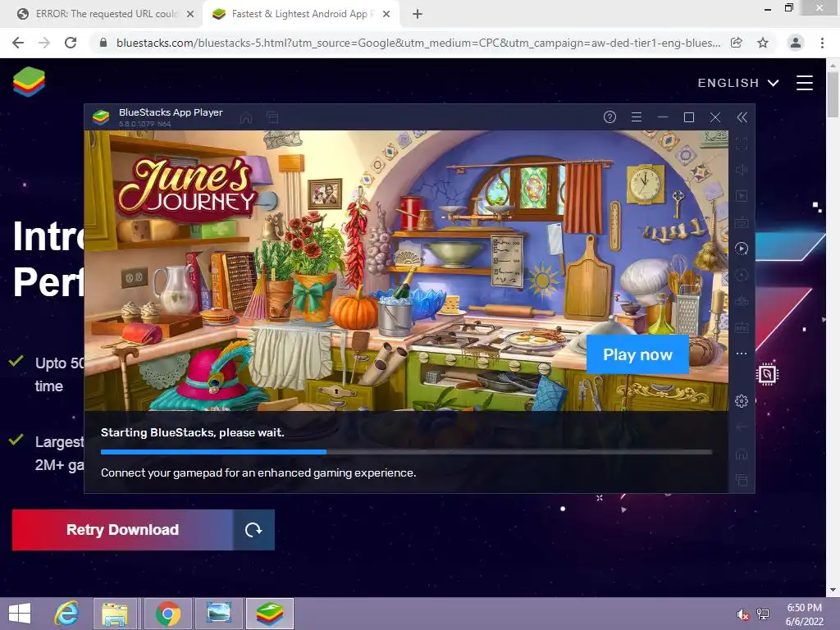Viewport: 840px width, 630px height.
Task: Open a new Chrome tab
Action: (x=418, y=15)
